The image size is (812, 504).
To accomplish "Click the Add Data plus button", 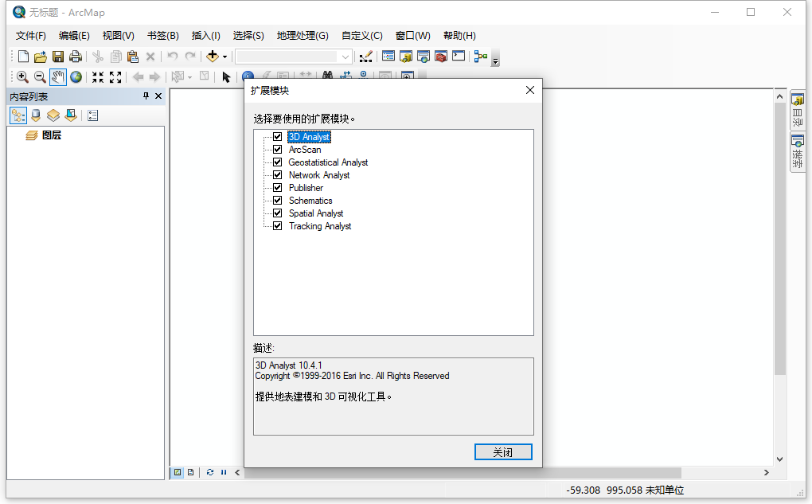I will click(x=213, y=56).
